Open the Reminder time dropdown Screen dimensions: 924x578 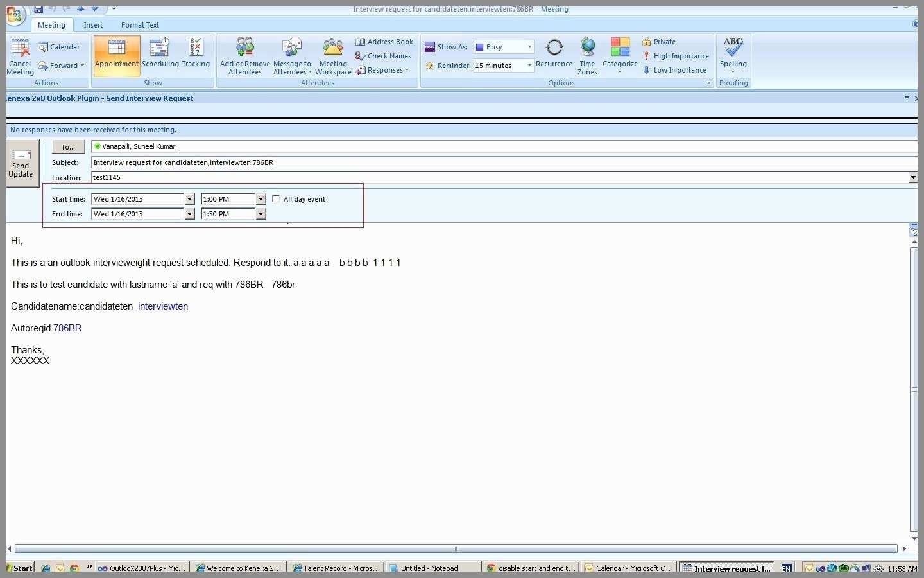click(529, 66)
